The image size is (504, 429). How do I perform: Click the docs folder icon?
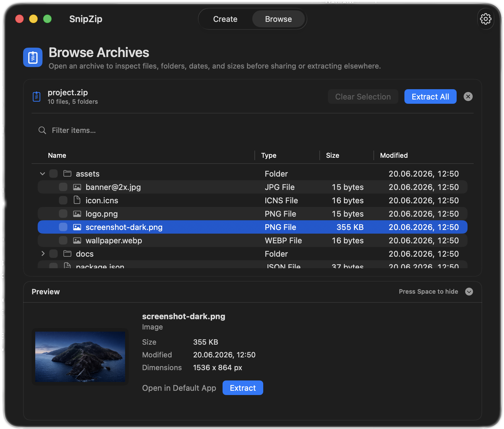coord(67,254)
